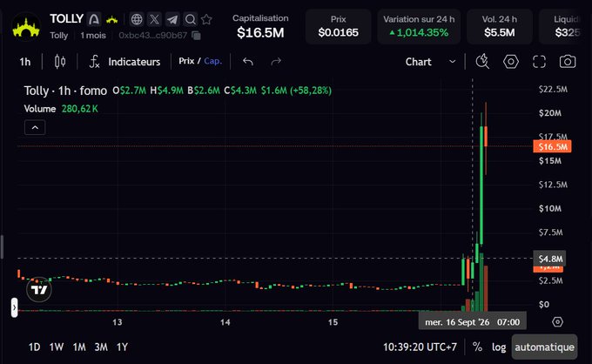Toggle automatique scale

(x=544, y=347)
